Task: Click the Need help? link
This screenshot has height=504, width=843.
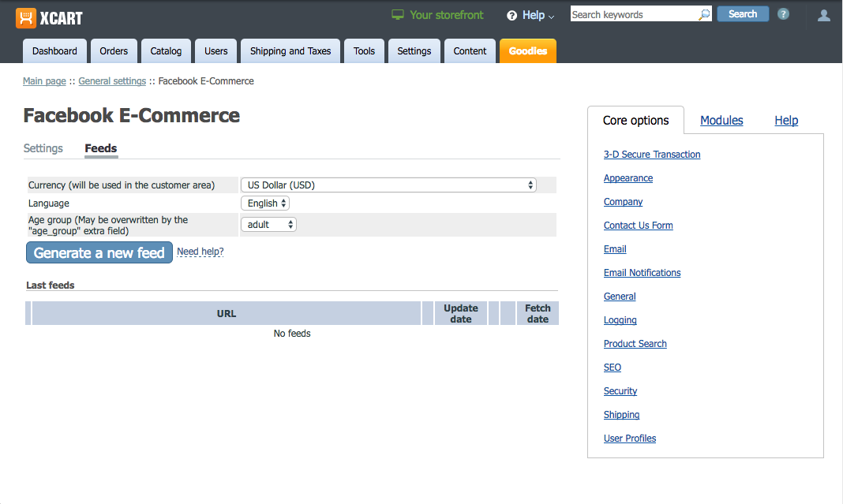Action: (x=200, y=252)
